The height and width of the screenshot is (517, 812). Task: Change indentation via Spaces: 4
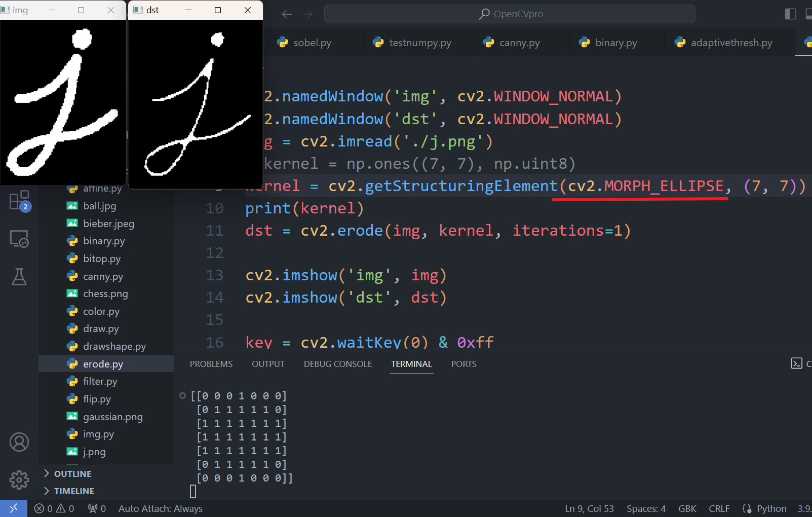pyautogui.click(x=646, y=508)
